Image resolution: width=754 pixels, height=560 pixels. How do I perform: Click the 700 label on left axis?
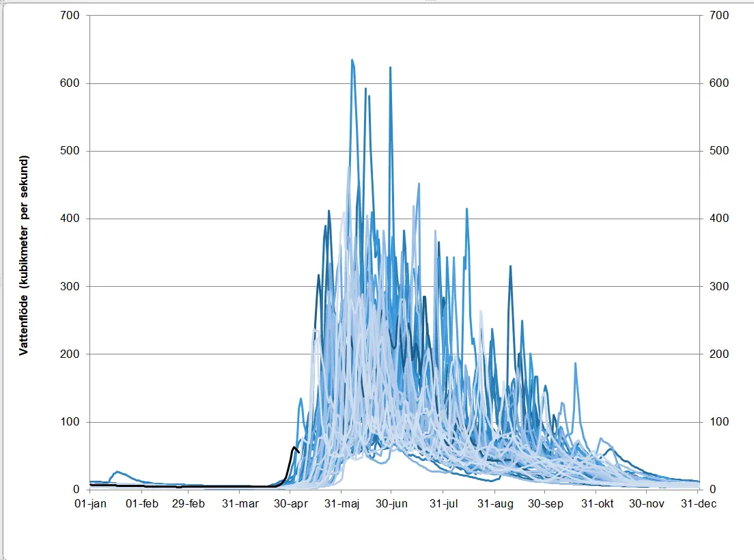click(x=71, y=16)
